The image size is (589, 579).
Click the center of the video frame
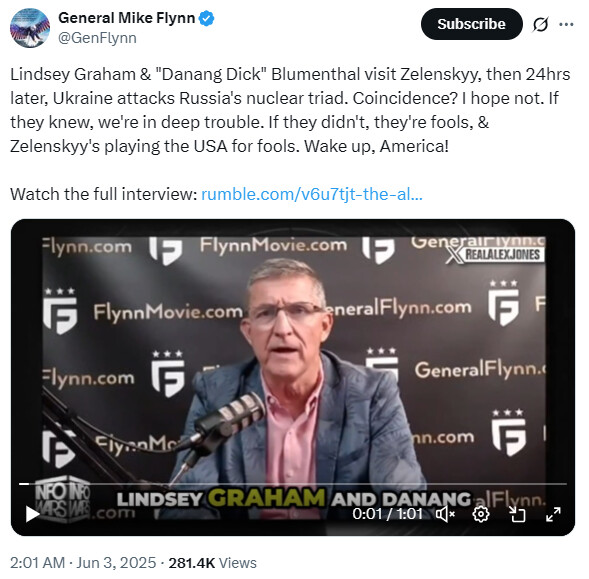click(x=293, y=377)
